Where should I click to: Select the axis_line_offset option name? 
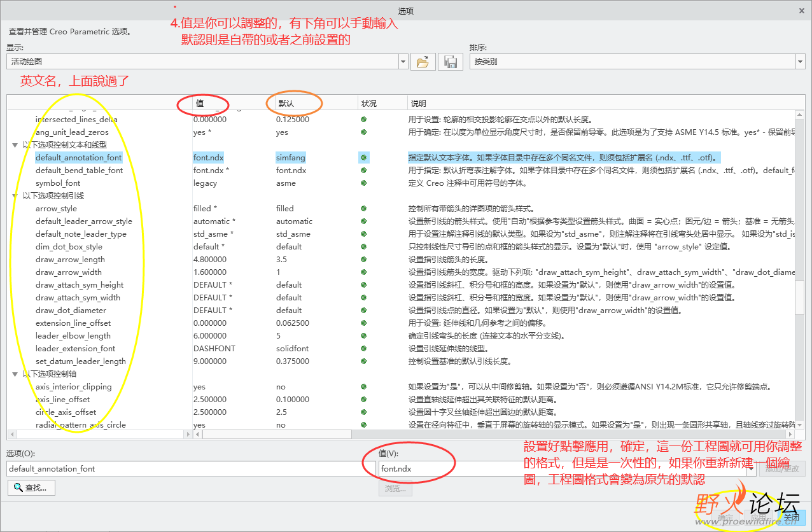click(63, 400)
